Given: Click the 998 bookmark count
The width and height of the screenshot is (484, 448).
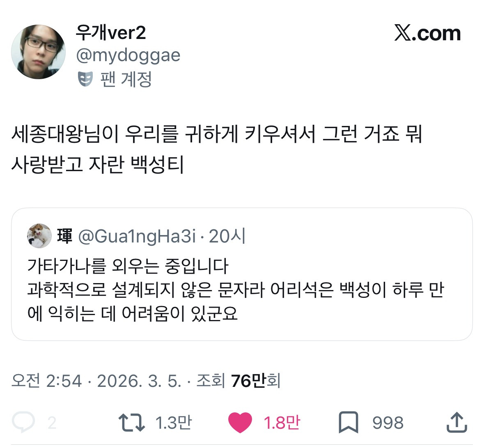Looking at the screenshot, I should (x=388, y=423).
